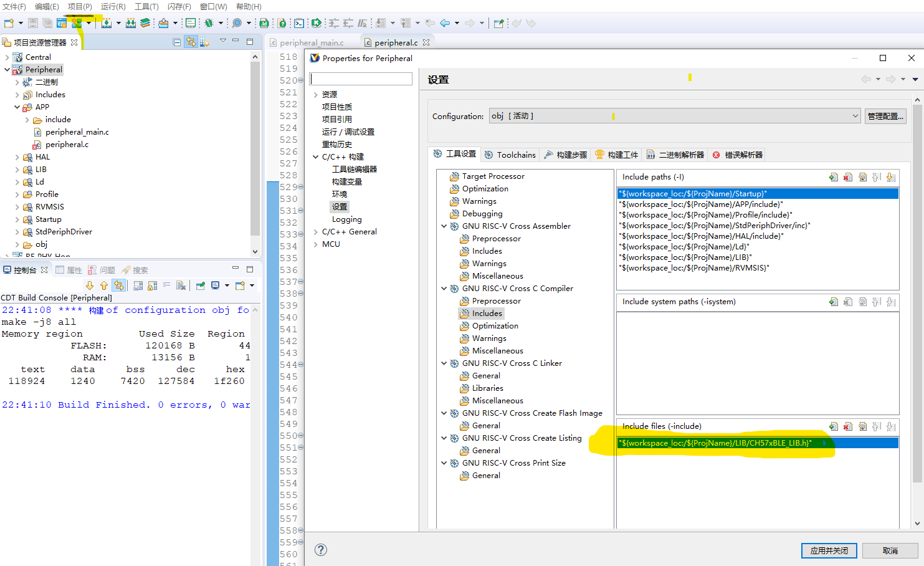
Task: Collapse GNU RISC-V Cross C Linker node
Action: click(x=444, y=363)
